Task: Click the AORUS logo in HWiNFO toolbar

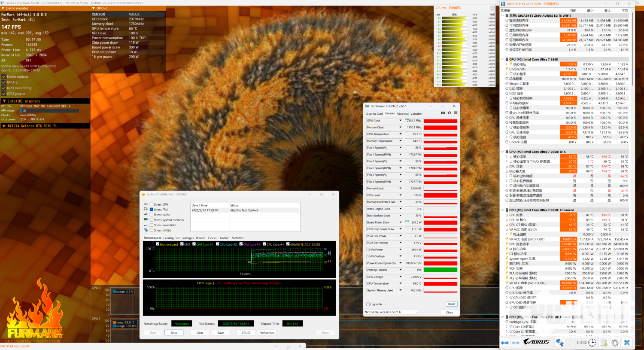Action: tap(536, 342)
